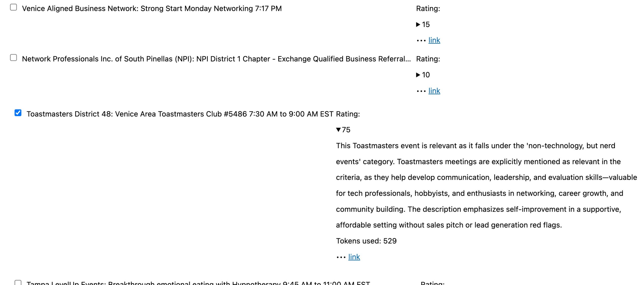This screenshot has height=285, width=644.
Task: Collapse the rating 75 explanation
Action: pyautogui.click(x=338, y=130)
